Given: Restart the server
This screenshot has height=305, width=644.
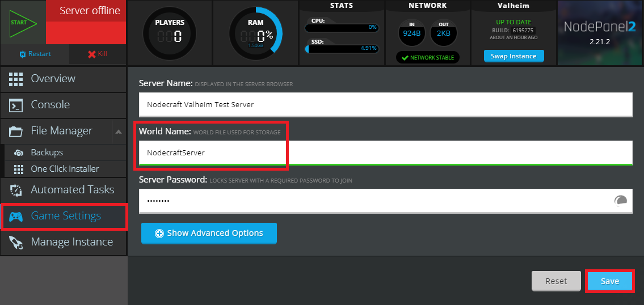Looking at the screenshot, I should [35, 54].
